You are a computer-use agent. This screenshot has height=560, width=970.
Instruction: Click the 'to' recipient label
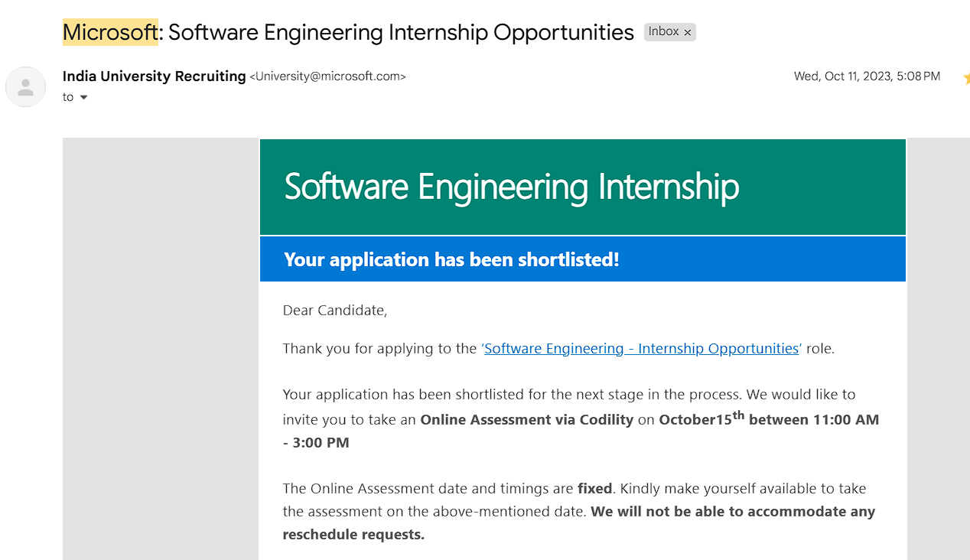click(x=68, y=97)
